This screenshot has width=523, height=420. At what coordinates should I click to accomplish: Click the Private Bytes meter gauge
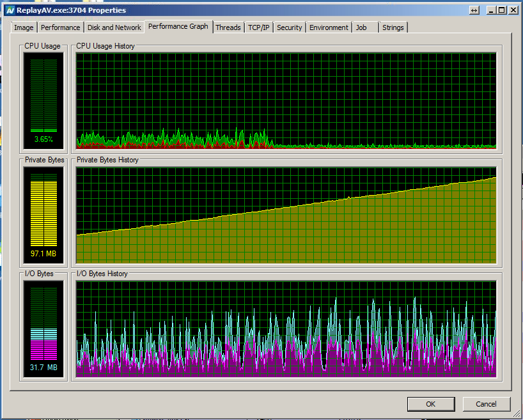click(x=43, y=215)
